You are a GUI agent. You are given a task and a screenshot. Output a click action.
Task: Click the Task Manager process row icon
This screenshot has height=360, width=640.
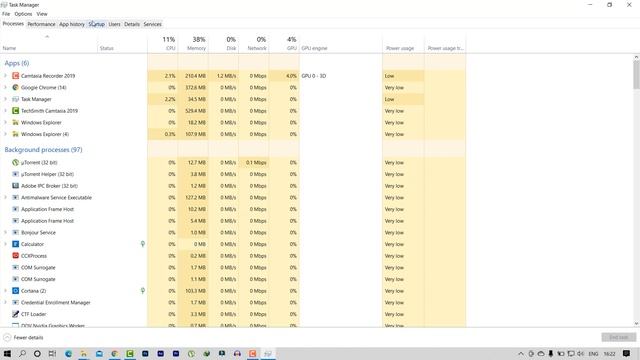pyautogui.click(x=16, y=99)
